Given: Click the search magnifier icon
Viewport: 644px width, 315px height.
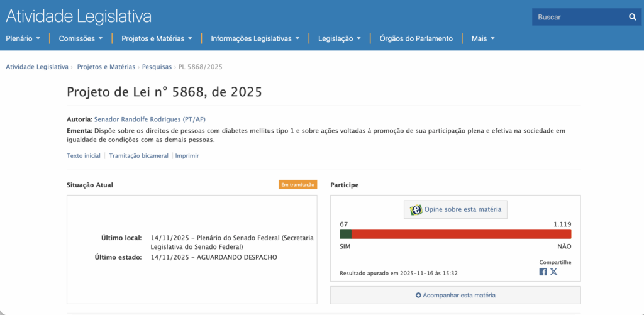Looking at the screenshot, I should [x=633, y=17].
